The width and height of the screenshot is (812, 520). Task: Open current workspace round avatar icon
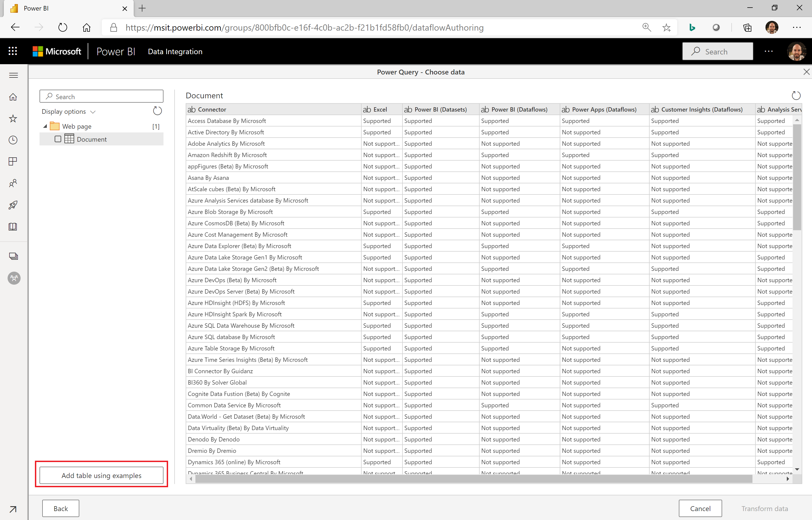[14, 278]
